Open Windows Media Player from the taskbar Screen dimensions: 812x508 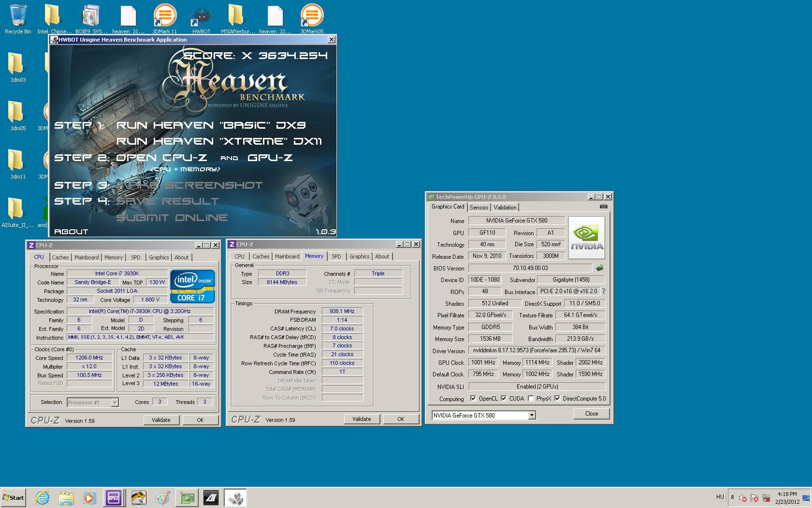tap(89, 497)
